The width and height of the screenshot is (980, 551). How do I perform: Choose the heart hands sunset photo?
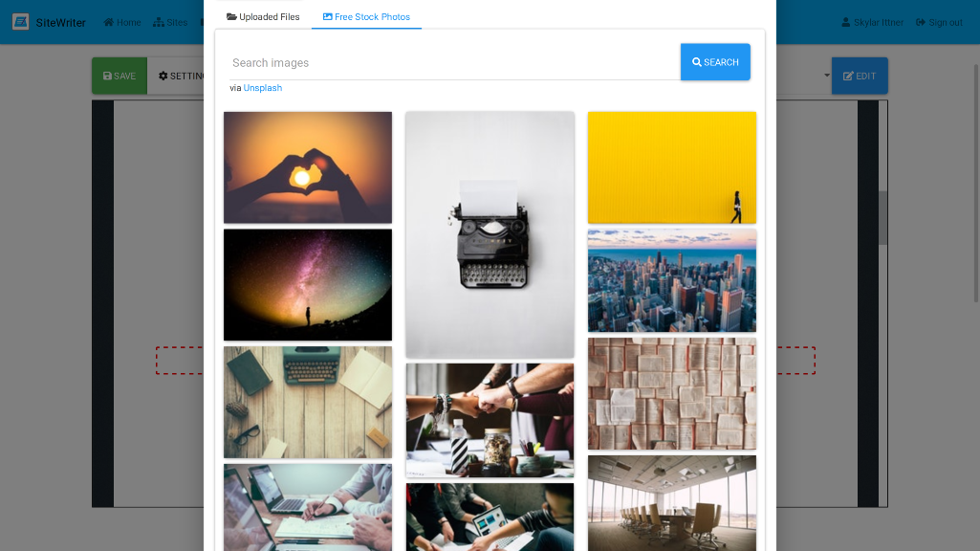click(308, 167)
